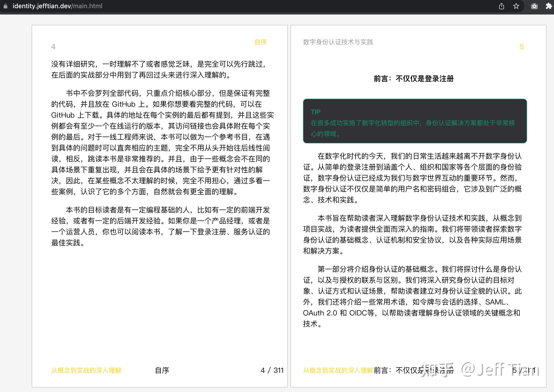Click the site security lock icon
The width and height of the screenshot is (554, 392).
click(x=5, y=6)
